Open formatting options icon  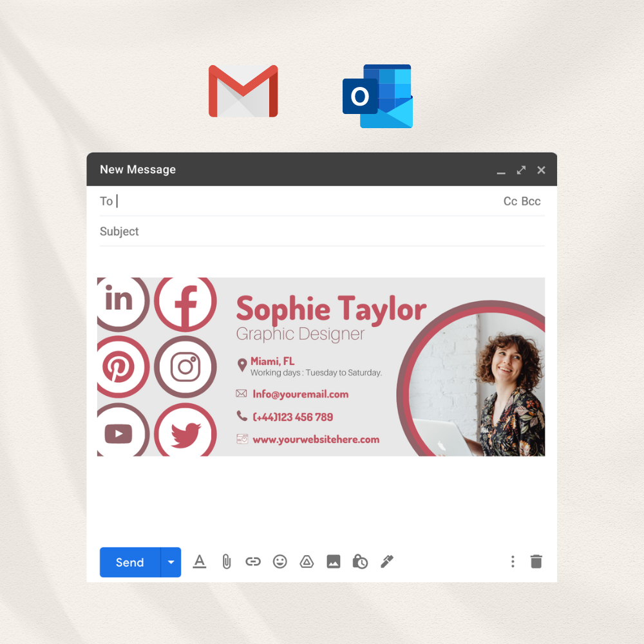[x=200, y=562]
